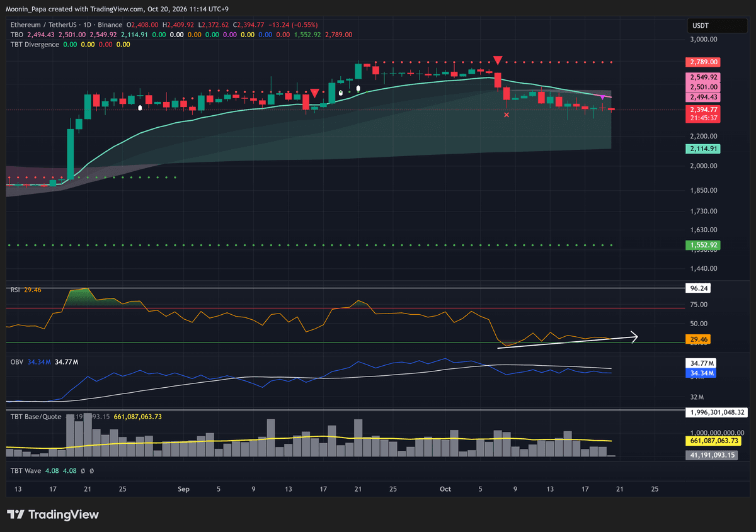
Task: Click the 1,850.00 tick on the price scale
Action: 704,190
